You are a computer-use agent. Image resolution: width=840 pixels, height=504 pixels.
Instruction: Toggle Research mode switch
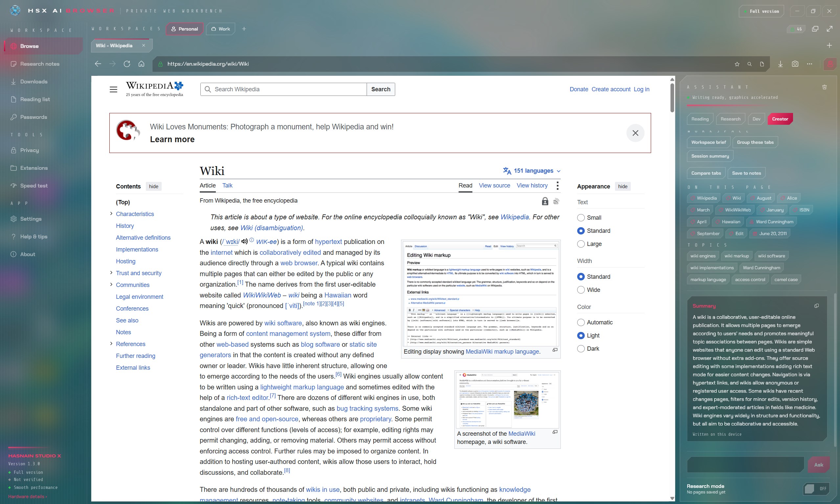816,489
